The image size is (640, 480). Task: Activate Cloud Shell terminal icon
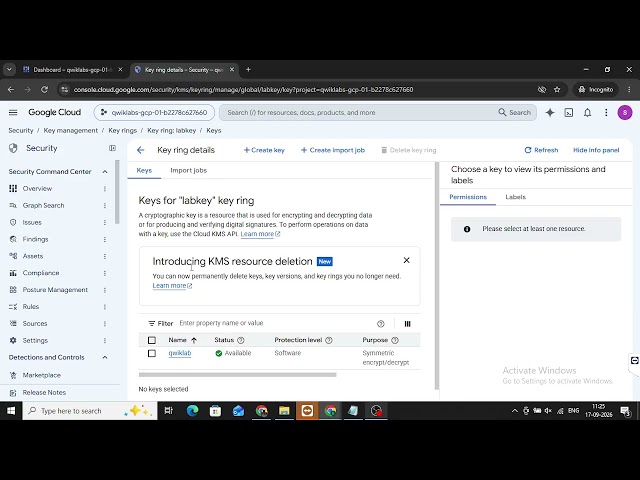tap(569, 113)
